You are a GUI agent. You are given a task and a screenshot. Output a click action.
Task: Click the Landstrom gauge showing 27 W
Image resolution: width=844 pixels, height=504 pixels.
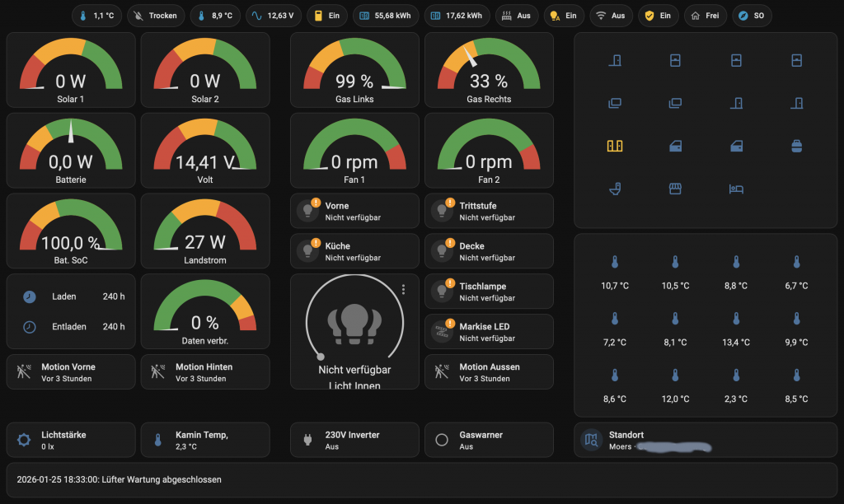pyautogui.click(x=205, y=231)
